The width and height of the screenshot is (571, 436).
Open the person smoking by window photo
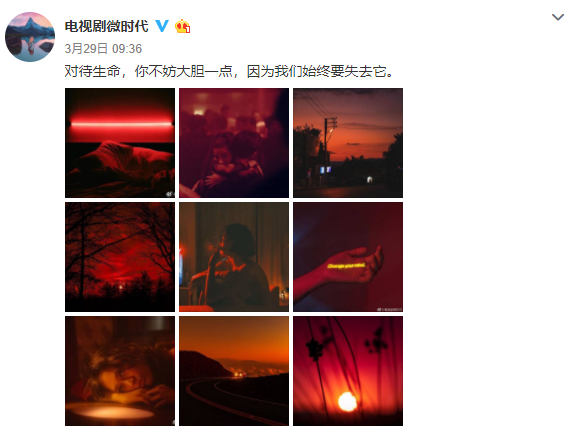pyautogui.click(x=234, y=257)
